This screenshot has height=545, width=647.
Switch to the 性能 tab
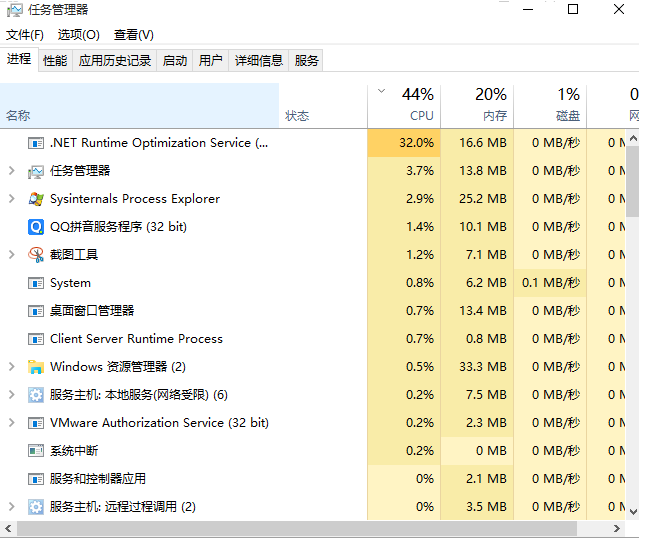(55, 61)
